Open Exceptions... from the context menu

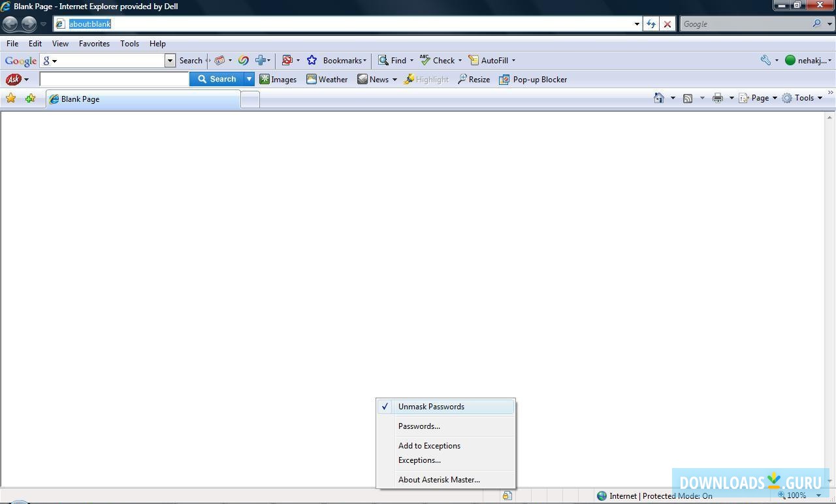446,460
